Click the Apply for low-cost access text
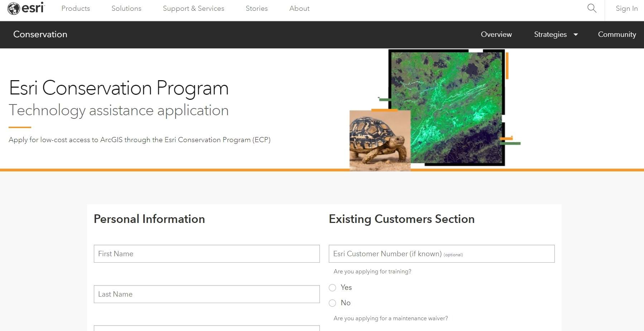 (140, 140)
